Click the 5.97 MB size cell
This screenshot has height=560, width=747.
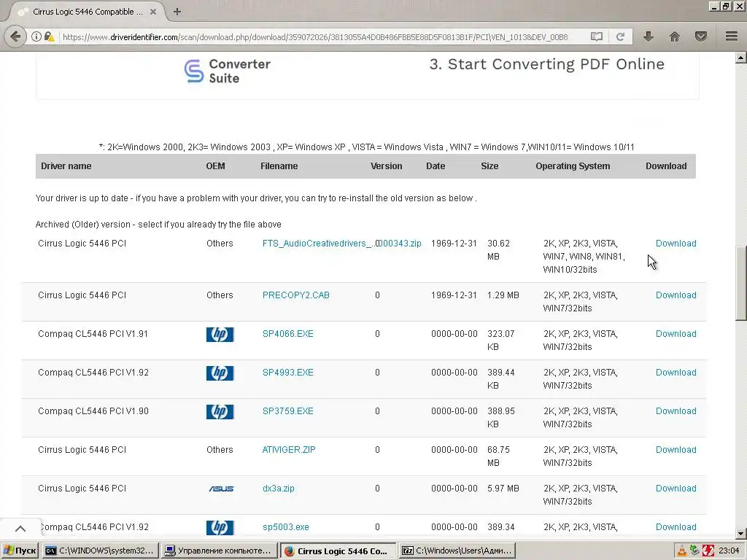[503, 489]
